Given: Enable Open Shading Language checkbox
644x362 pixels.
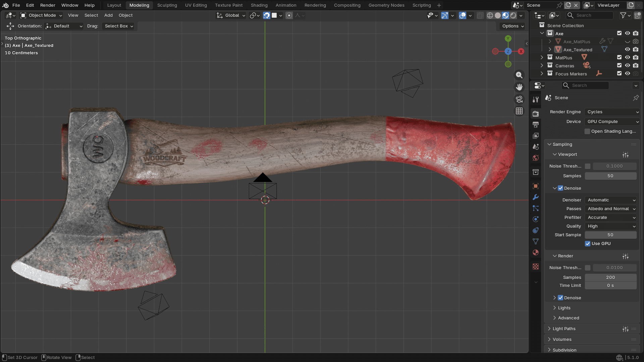Looking at the screenshot, I should [587, 131].
